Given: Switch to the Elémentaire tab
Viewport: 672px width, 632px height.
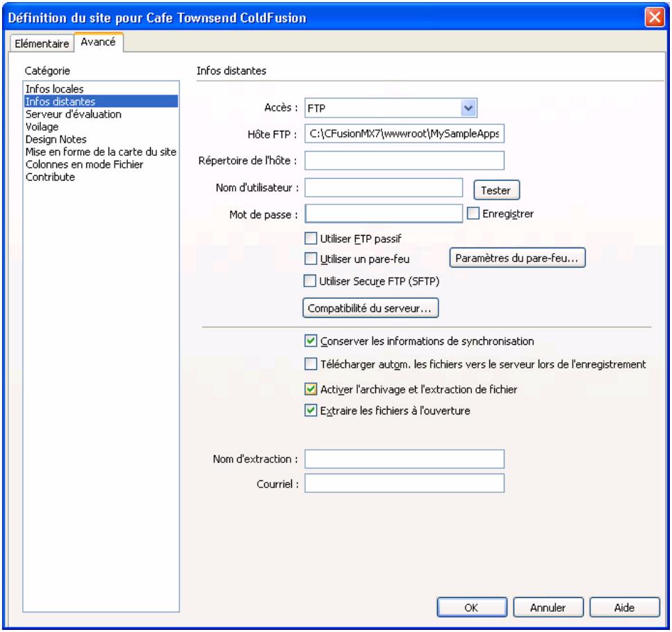Looking at the screenshot, I should (x=42, y=43).
